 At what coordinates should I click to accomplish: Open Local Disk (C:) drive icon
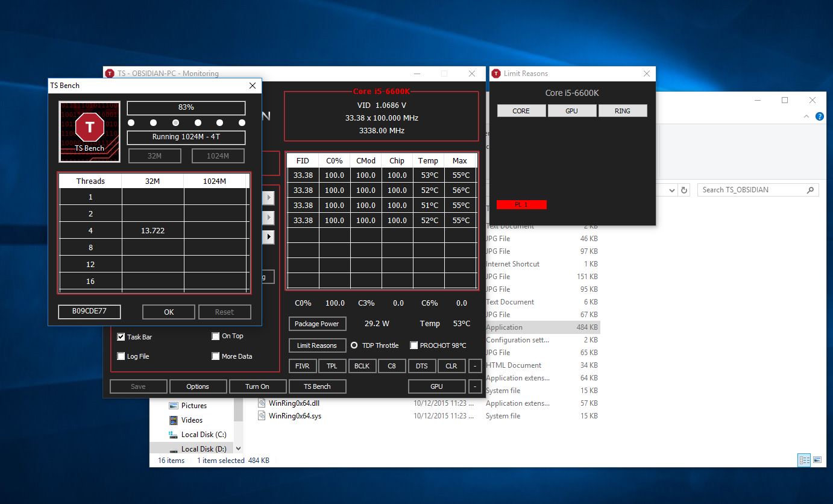pos(174,435)
